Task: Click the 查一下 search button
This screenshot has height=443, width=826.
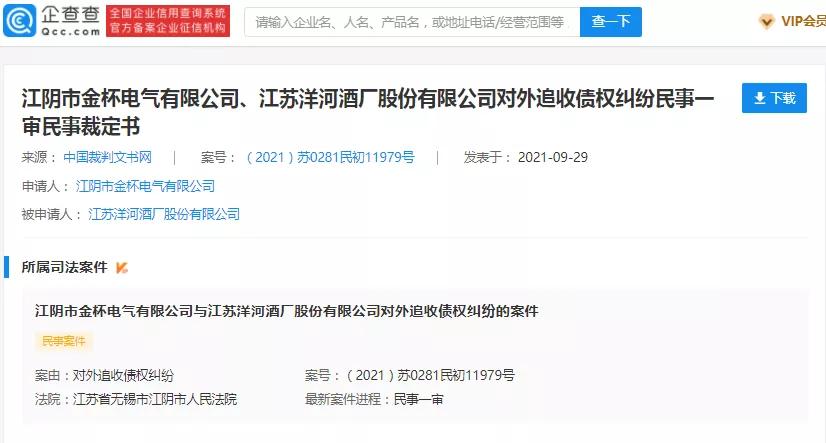Action: [611, 22]
